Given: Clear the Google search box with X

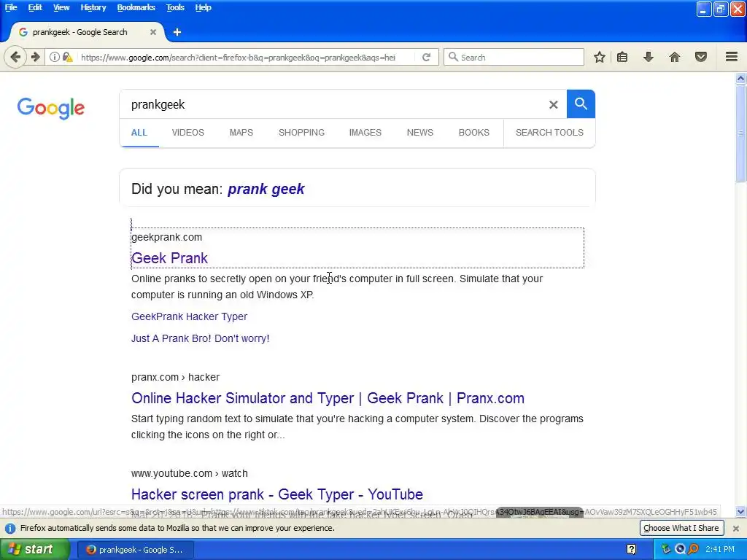Looking at the screenshot, I should (x=553, y=105).
